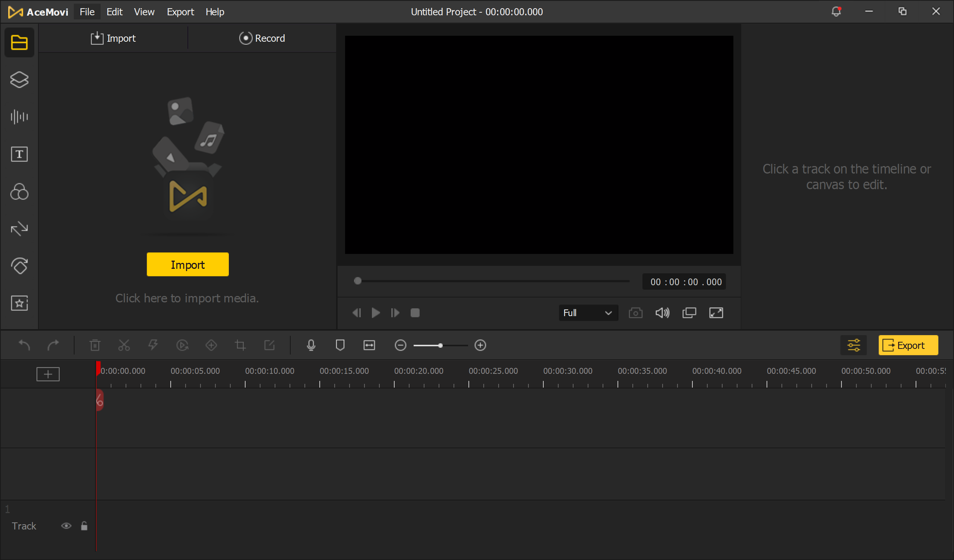Screen dimensions: 954x560
Task: Toggle fullscreen preview mode
Action: 717,313
